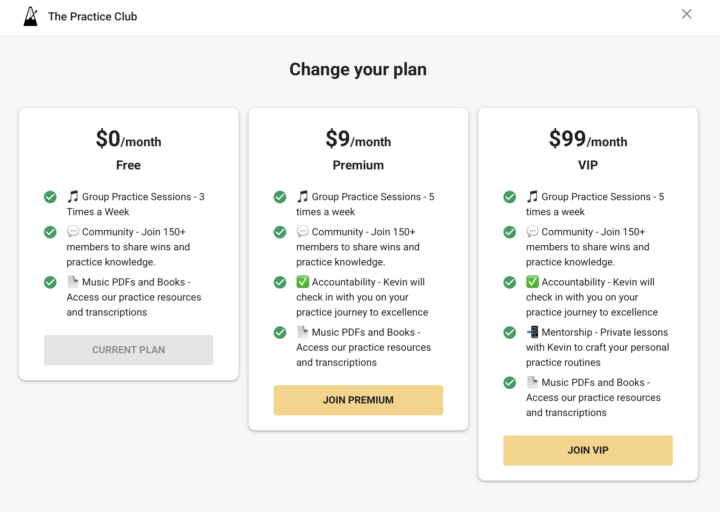This screenshot has width=720, height=512.
Task: Click green checkmark beside VIP Music PDFs
Action: pos(510,382)
